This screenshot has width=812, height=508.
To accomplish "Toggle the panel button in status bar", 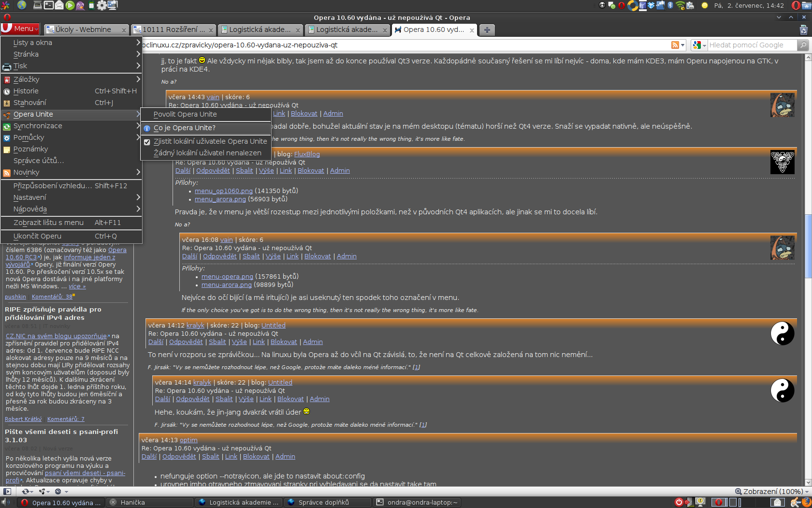I will [x=7, y=492].
